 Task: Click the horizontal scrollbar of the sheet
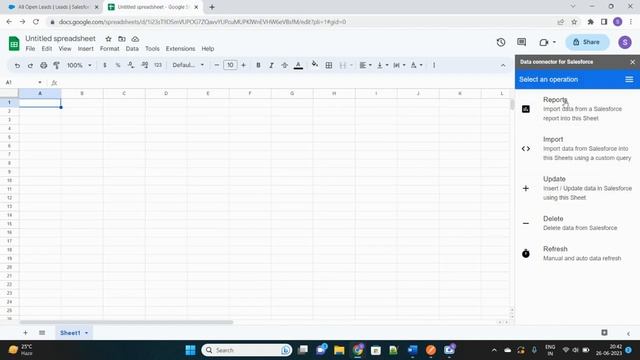click(x=126, y=322)
